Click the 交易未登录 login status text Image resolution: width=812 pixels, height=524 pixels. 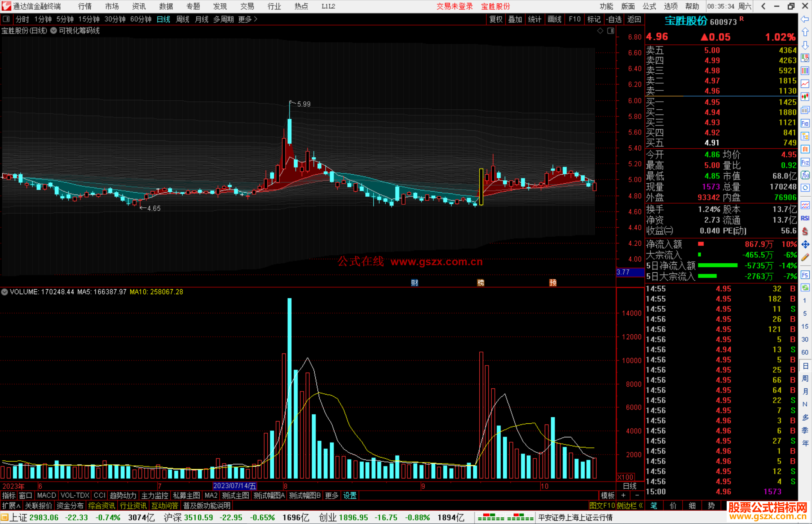pos(454,6)
